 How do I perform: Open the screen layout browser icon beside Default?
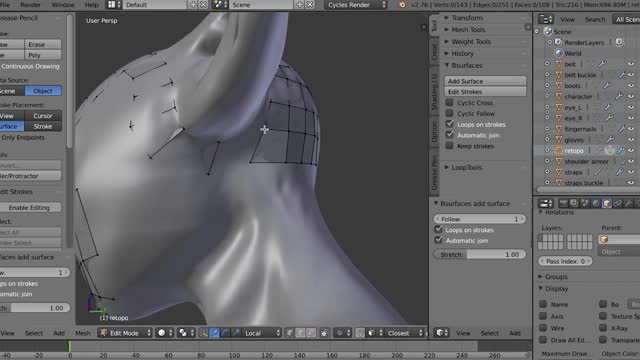(114, 5)
